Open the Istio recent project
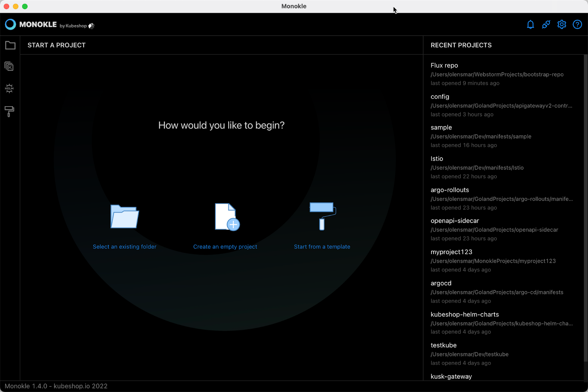The height and width of the screenshot is (392, 588). pyautogui.click(x=437, y=159)
